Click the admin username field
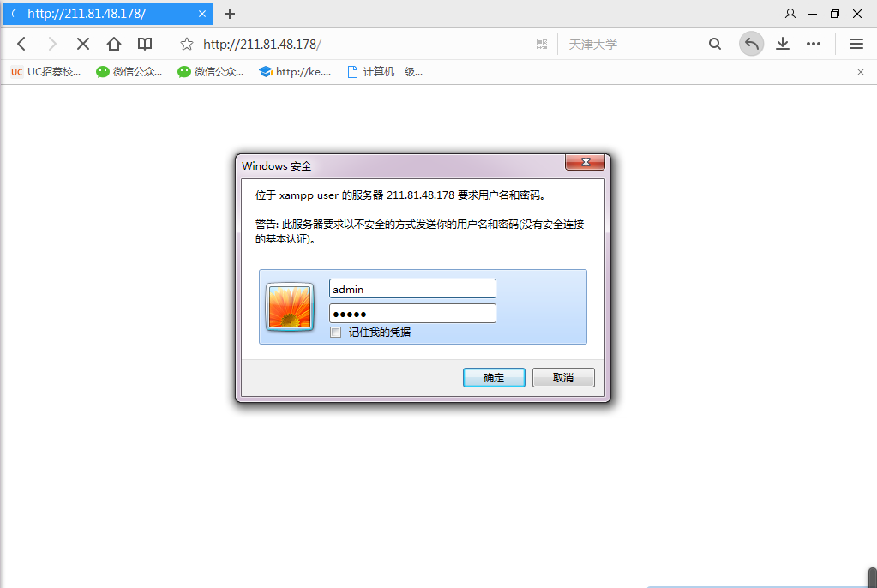The image size is (877, 588). click(412, 289)
